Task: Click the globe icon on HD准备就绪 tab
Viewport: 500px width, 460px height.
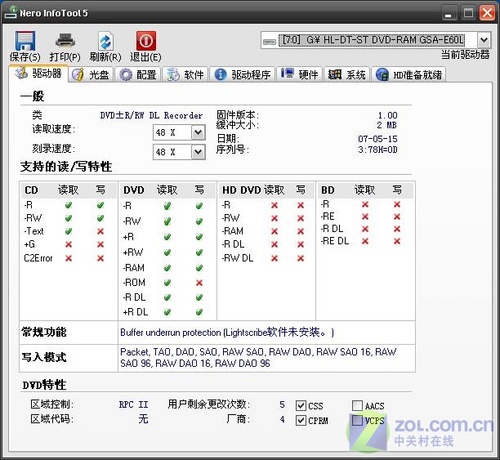Action: point(382,75)
